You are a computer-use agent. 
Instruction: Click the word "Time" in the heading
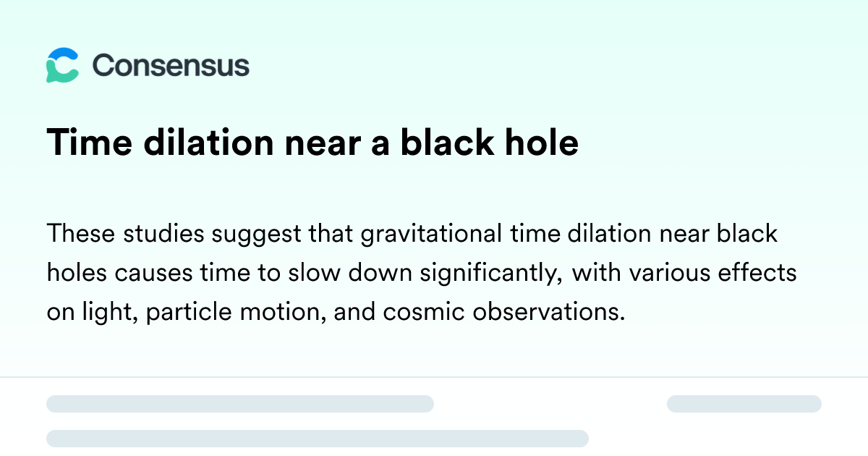[90, 143]
